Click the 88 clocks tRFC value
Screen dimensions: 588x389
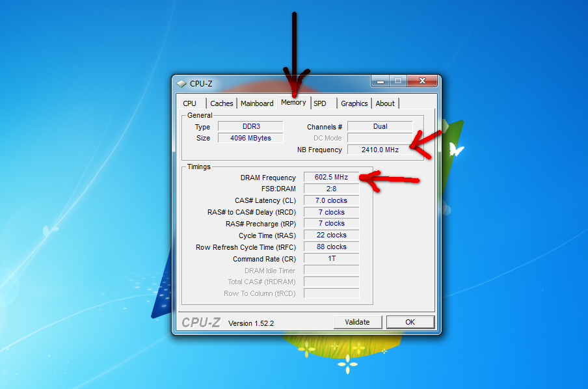pos(331,247)
